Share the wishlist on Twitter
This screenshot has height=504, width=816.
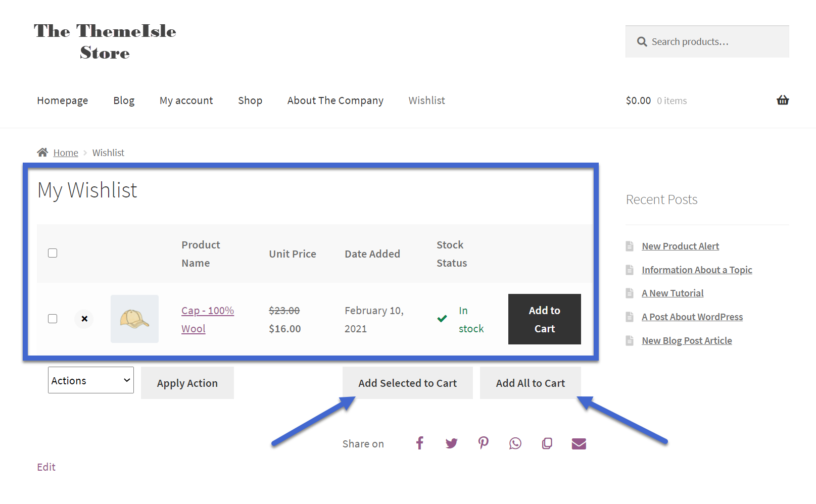[x=451, y=443]
